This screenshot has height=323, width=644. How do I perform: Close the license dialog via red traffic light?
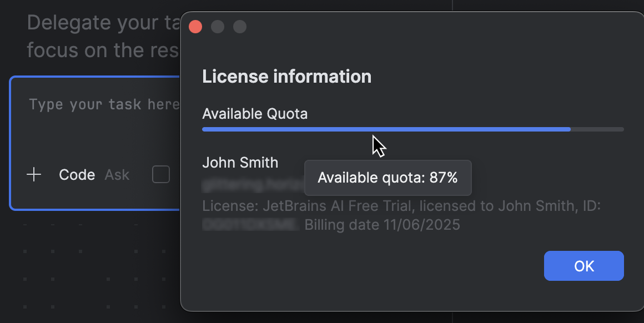coord(195,26)
